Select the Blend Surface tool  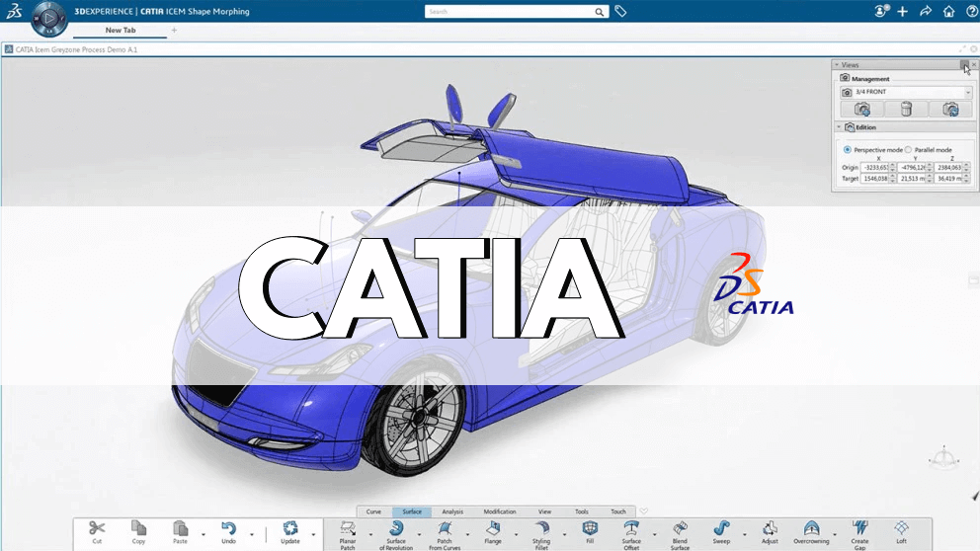click(680, 529)
